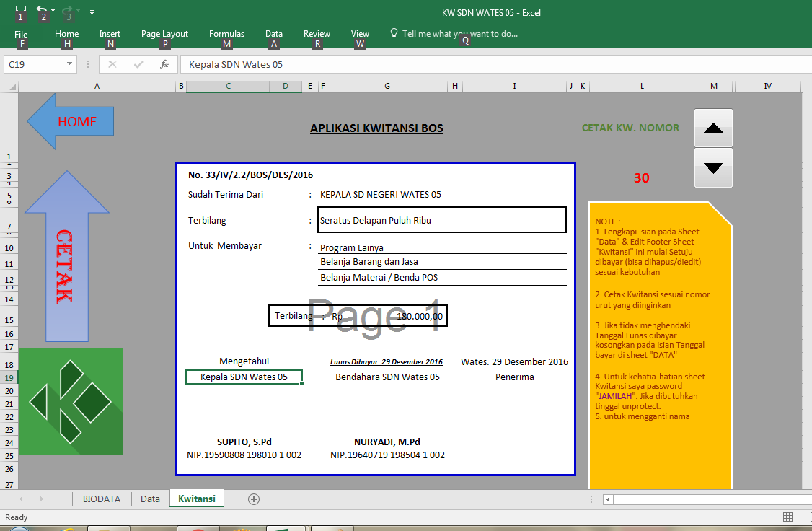Screen dimensions: 812x531
Task: Click the NURYADI, M.Pd name
Action: coord(387,442)
